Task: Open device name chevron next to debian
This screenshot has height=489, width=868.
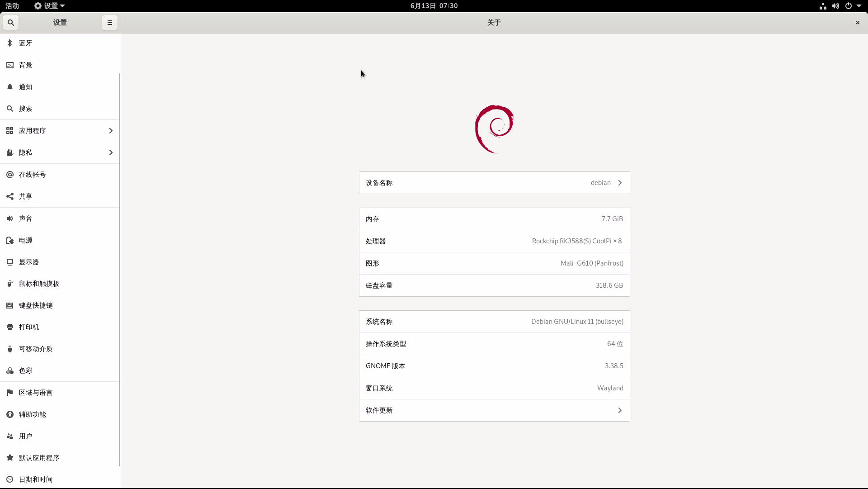Action: (620, 183)
